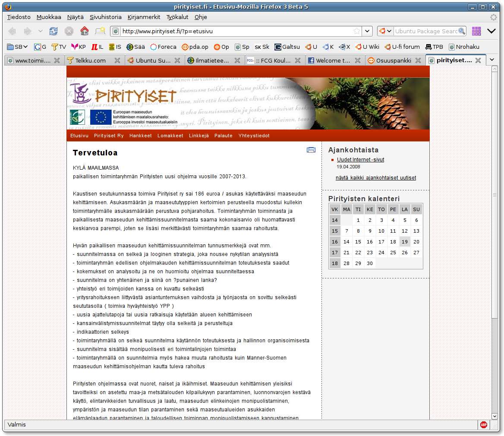
Task: Open the Ohje menu
Action: [201, 17]
